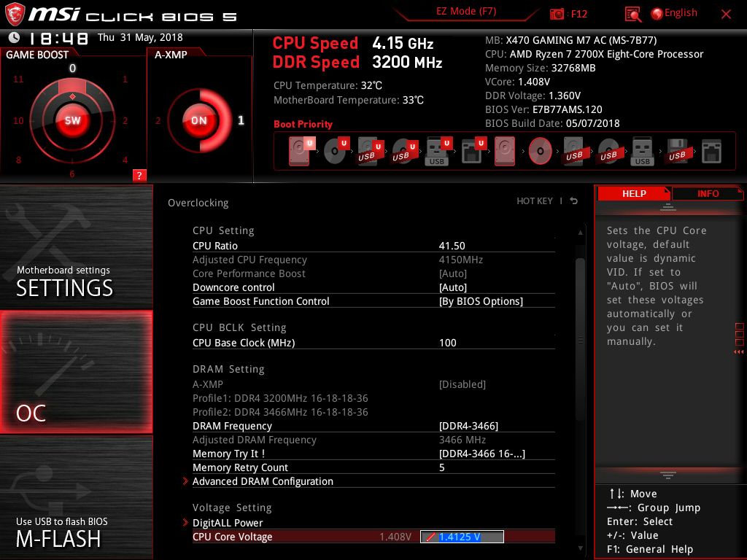747x560 pixels.
Task: Switch to EZ Mode (F7)
Action: pos(466,11)
